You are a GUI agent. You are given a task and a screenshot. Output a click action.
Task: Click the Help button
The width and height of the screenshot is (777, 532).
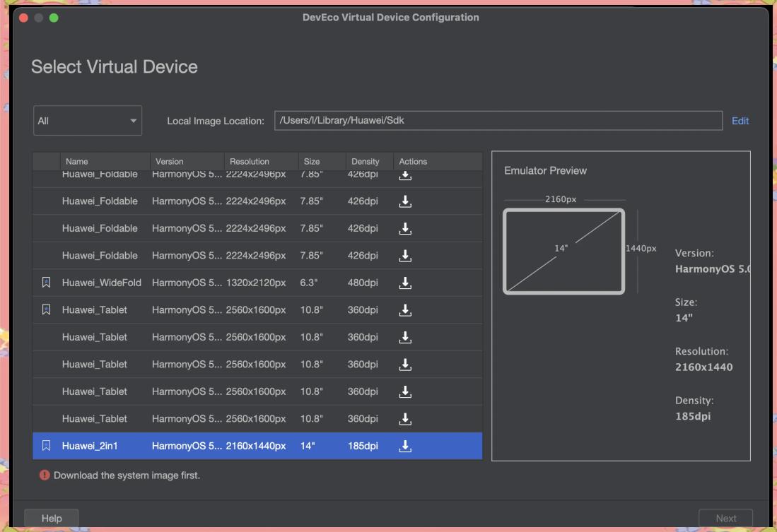pos(52,518)
